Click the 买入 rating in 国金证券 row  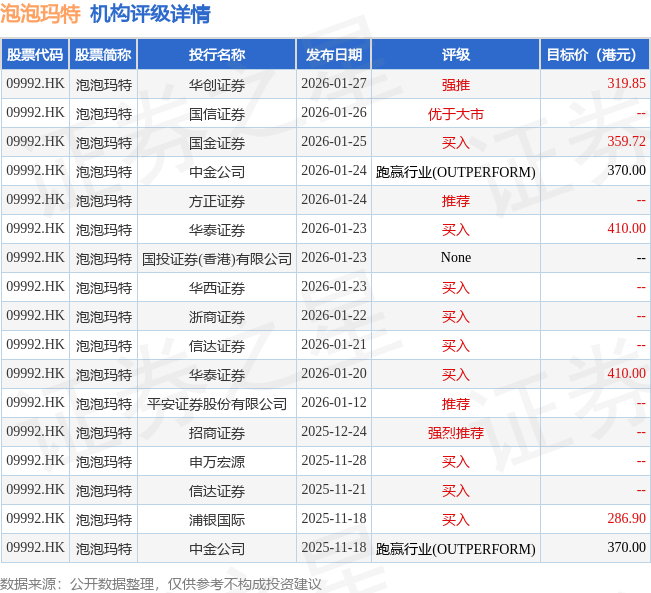coord(455,143)
